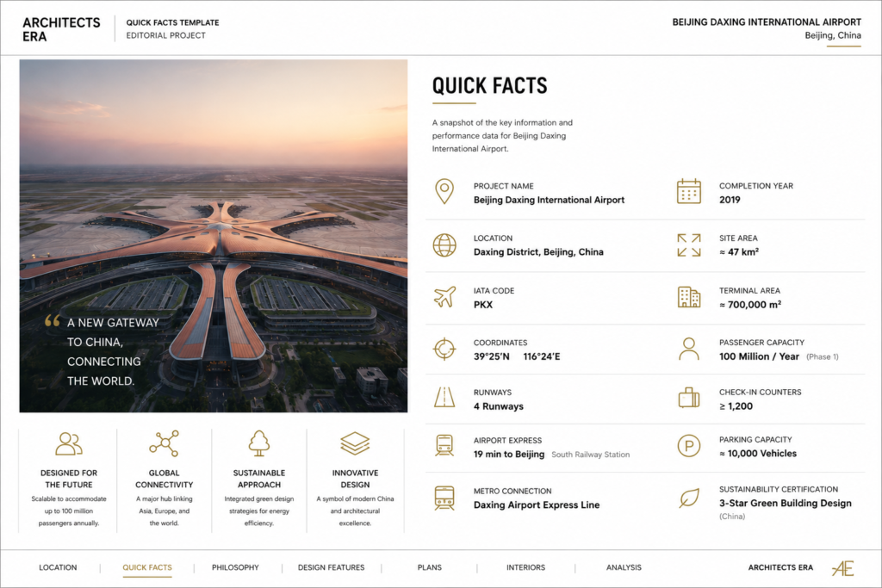The width and height of the screenshot is (882, 588).
Task: Click the South Railway Station note
Action: tap(591, 455)
